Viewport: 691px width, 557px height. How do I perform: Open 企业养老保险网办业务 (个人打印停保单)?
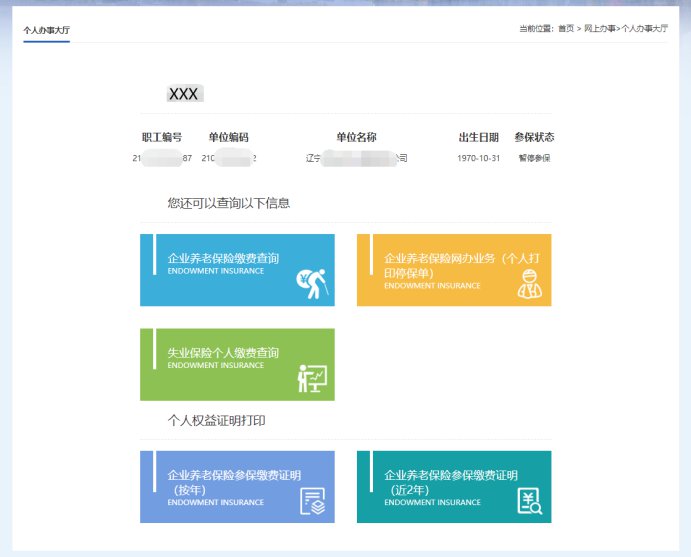tap(460, 264)
